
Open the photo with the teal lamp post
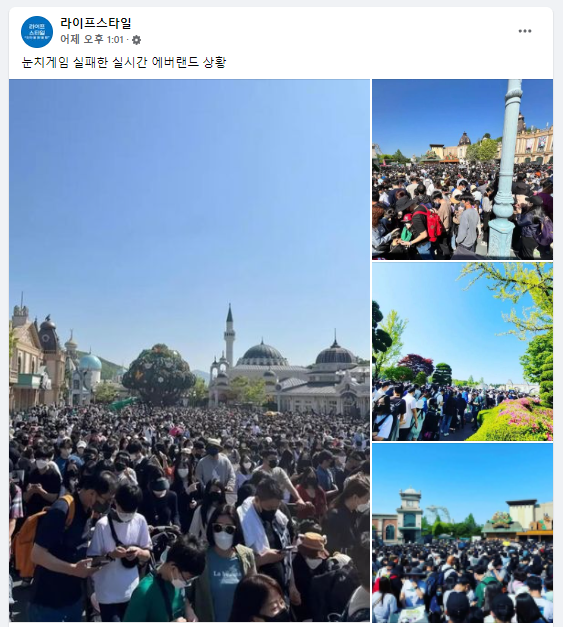pyautogui.click(x=462, y=170)
